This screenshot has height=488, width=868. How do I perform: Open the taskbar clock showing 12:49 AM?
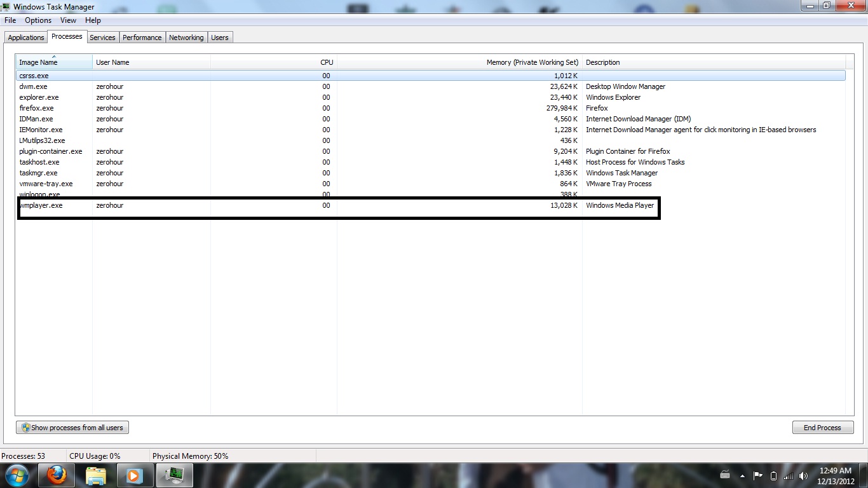[x=836, y=476]
